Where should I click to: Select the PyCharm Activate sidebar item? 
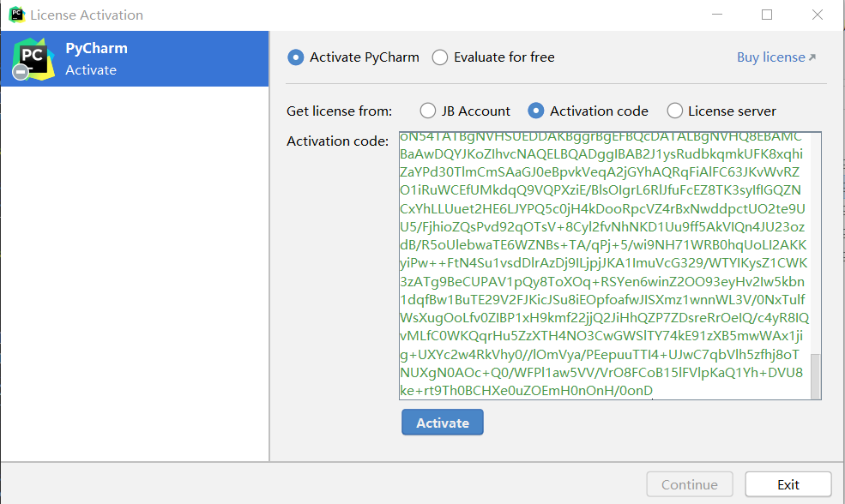tap(135, 58)
